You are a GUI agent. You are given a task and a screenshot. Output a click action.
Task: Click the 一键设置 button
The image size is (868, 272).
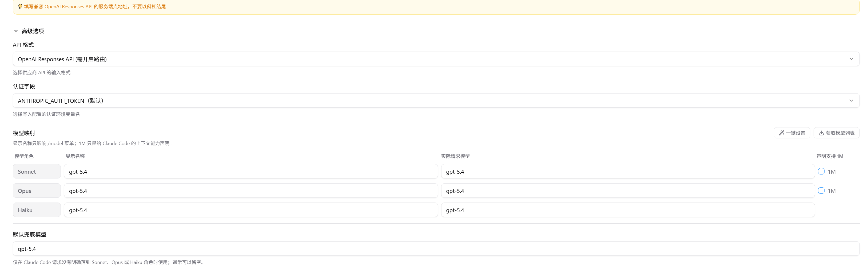(x=792, y=133)
